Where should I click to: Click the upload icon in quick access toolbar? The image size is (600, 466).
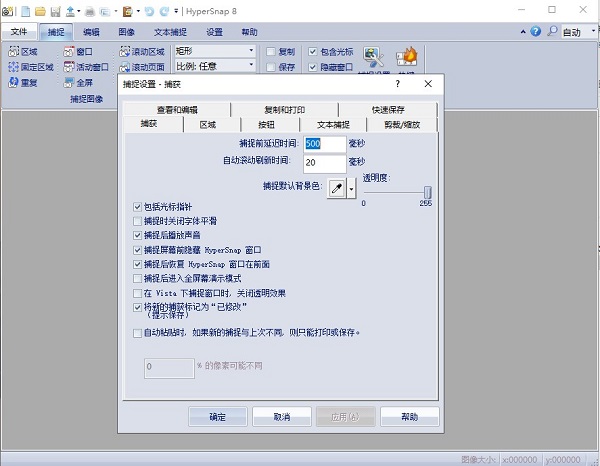tap(70, 11)
